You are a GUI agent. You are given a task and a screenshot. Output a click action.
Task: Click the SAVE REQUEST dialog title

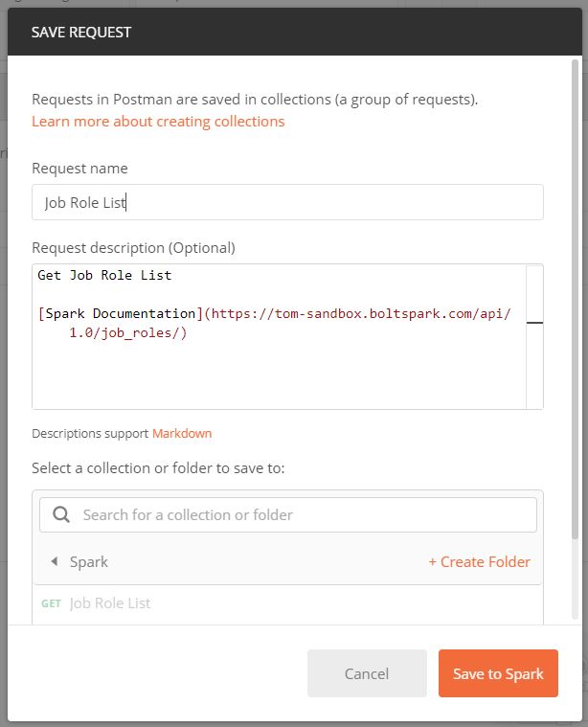coord(81,32)
